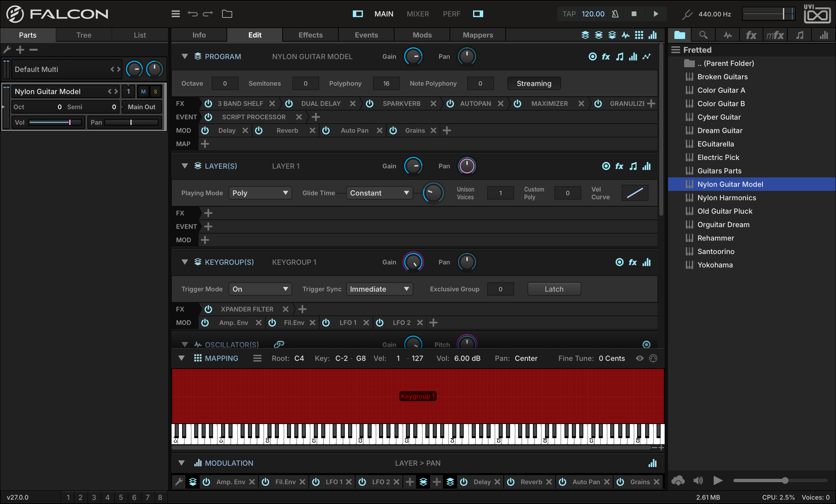This screenshot has width=836, height=504.
Task: Select the Yokohama preset
Action: (x=752, y=265)
